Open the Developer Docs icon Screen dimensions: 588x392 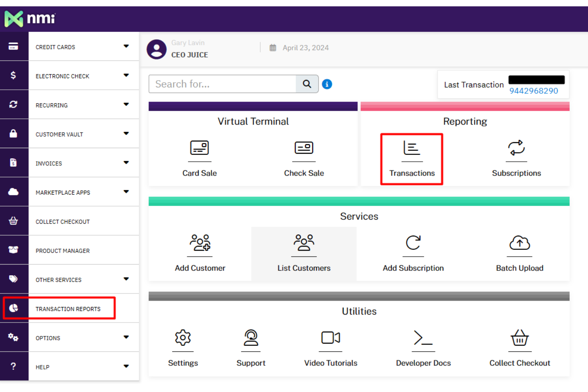point(423,338)
